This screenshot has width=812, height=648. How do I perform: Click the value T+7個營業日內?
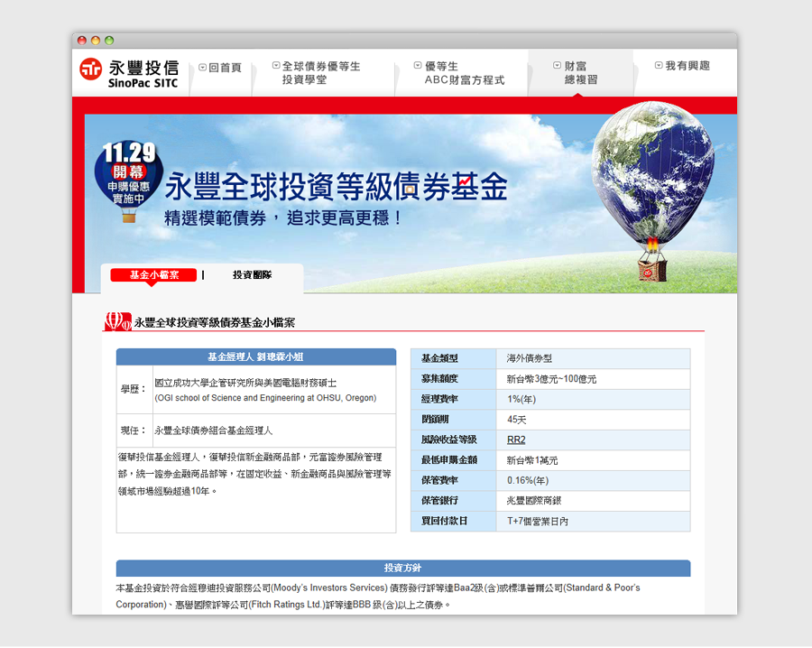538,521
